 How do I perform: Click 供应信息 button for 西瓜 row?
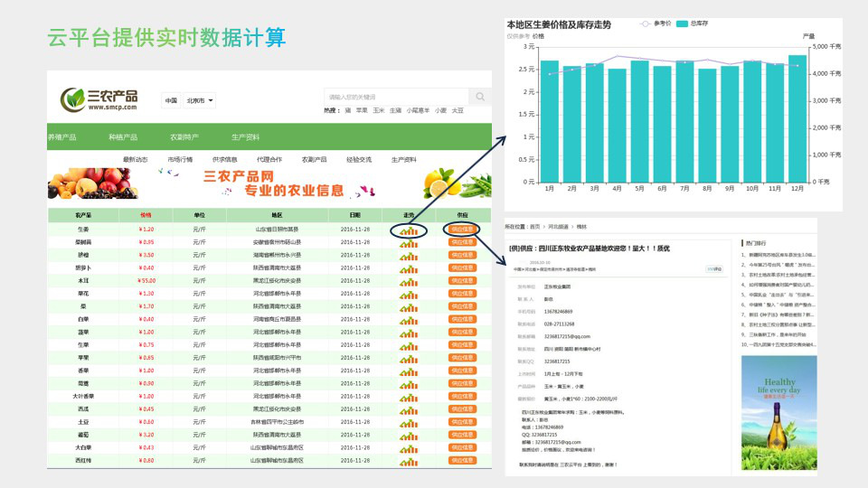point(462,408)
